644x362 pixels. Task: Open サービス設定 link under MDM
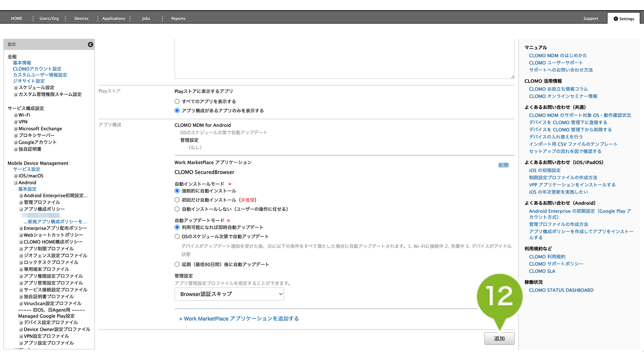pyautogui.click(x=27, y=169)
